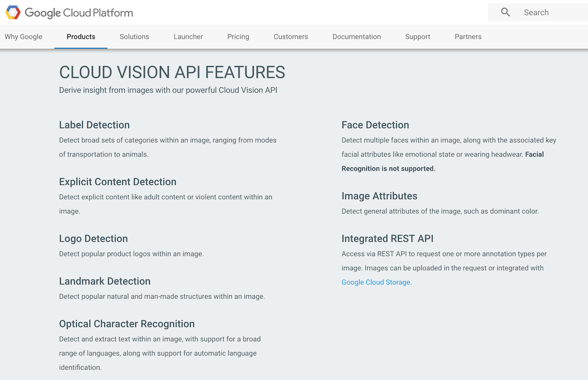The height and width of the screenshot is (380, 588).
Task: Open the Pricing page
Action: tap(238, 37)
